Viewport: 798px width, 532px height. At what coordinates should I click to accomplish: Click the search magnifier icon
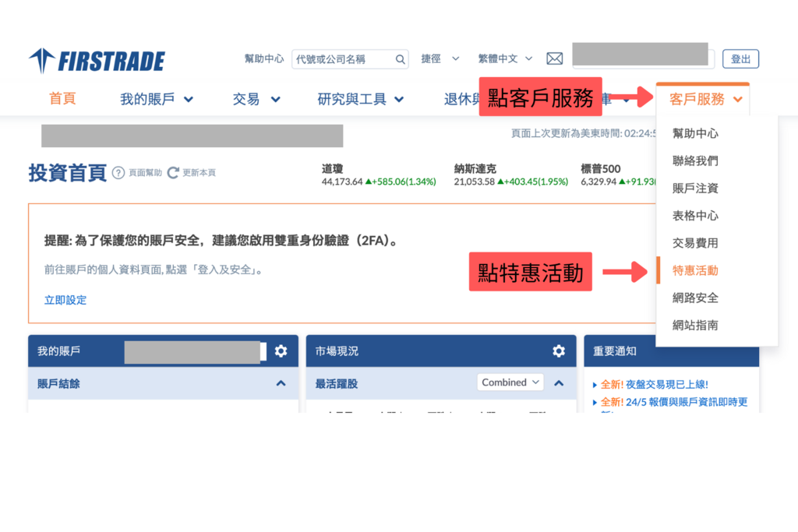pyautogui.click(x=400, y=58)
